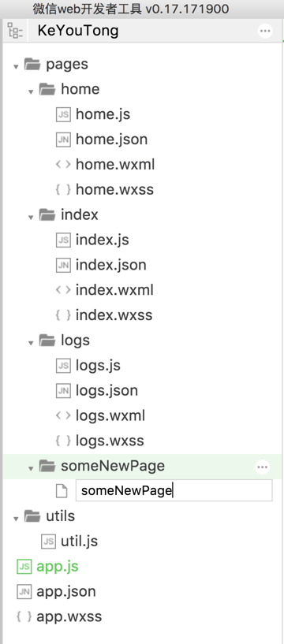This screenshot has height=644, width=284.
Task: Click the blank file icon beside name field
Action: click(62, 491)
